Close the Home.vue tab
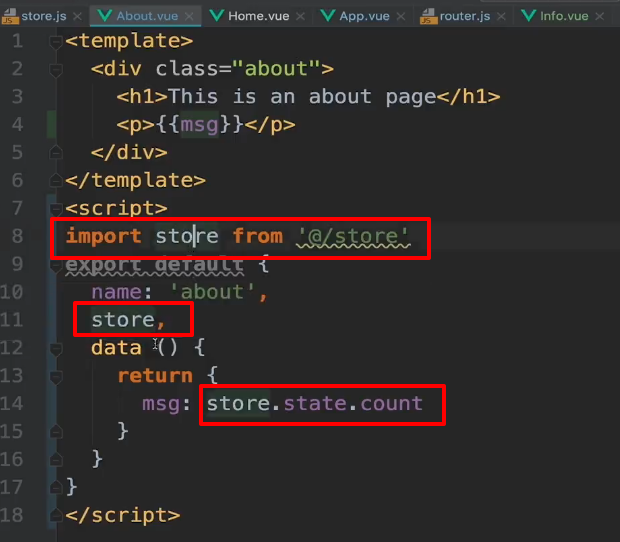This screenshot has width=620, height=542. click(301, 17)
